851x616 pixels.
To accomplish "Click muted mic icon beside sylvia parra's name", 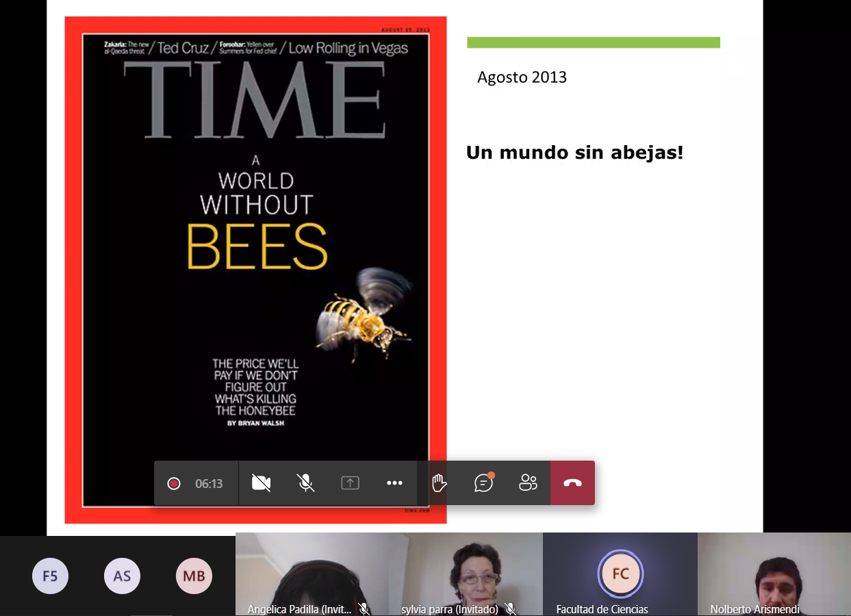I will (x=510, y=609).
